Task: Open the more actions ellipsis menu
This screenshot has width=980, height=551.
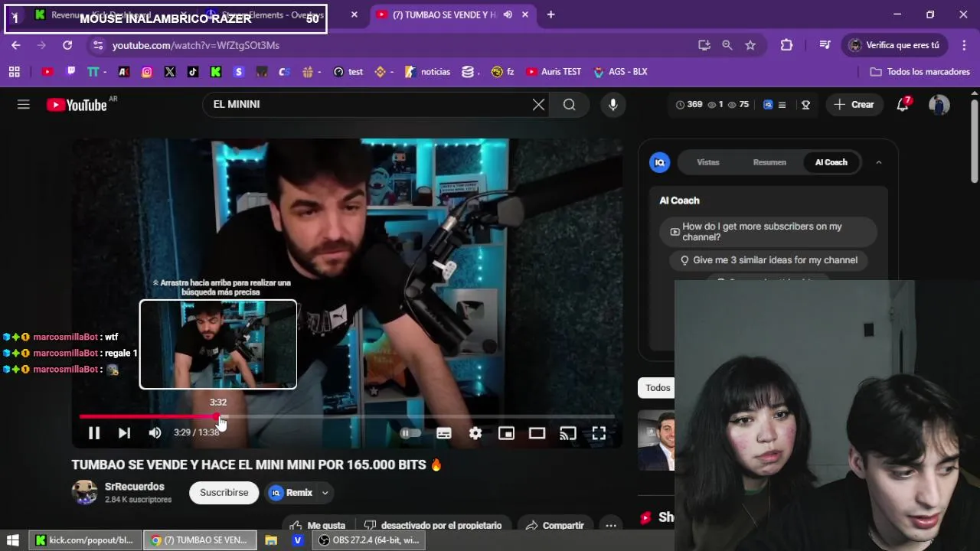Action: pos(610,525)
